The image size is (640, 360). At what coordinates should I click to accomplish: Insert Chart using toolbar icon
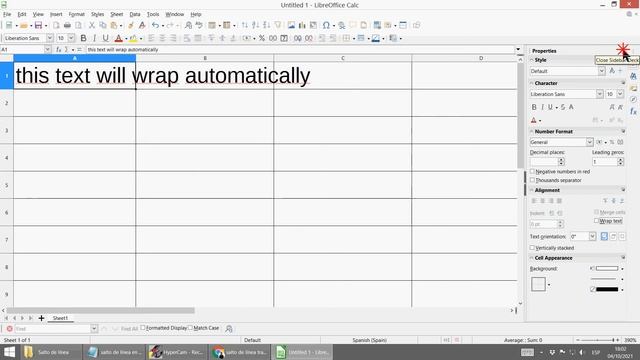click(302, 25)
